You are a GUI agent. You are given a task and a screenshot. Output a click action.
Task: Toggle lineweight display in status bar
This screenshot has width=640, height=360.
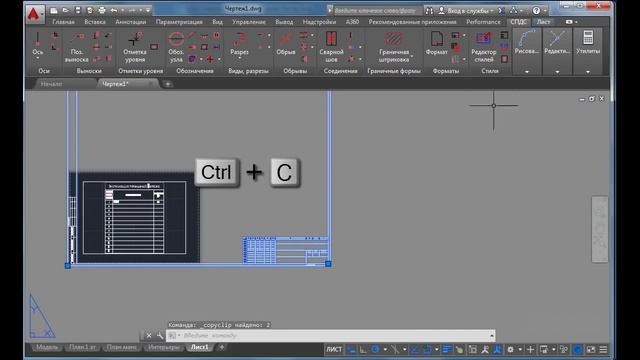[x=447, y=349]
